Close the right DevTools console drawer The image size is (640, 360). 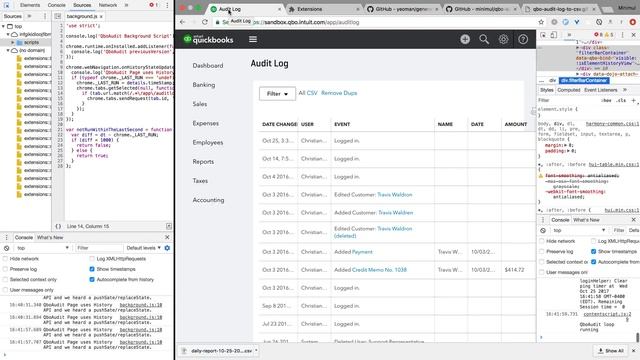click(633, 220)
